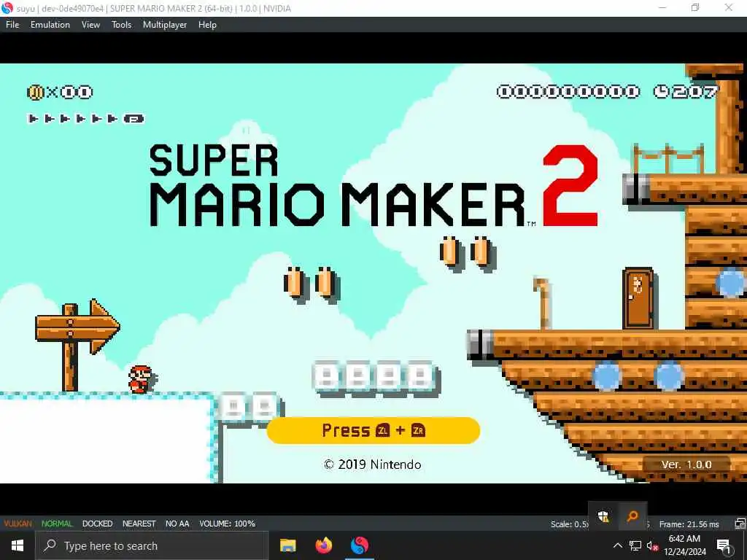Toggle the DOCKED mode button
This screenshot has width=747, height=560.
pyautogui.click(x=97, y=524)
